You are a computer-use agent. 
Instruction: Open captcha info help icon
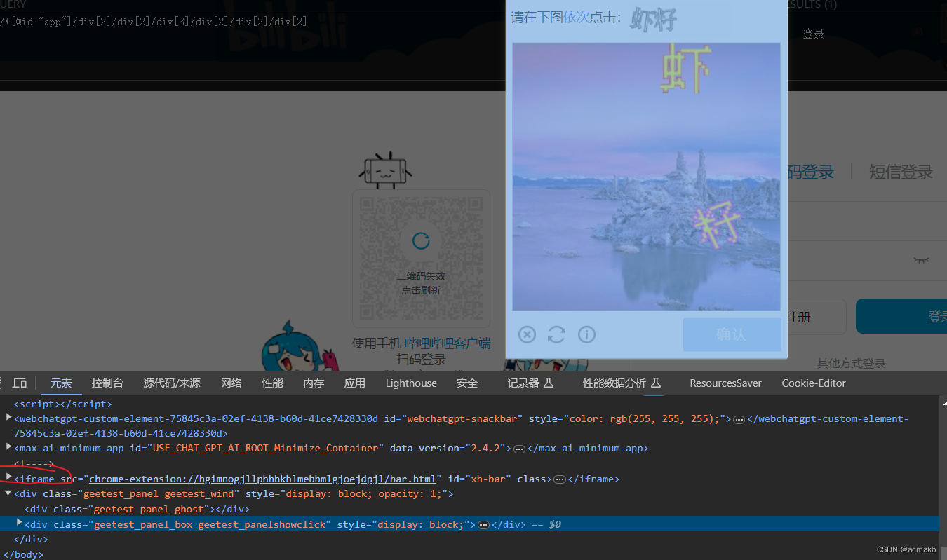pos(586,334)
